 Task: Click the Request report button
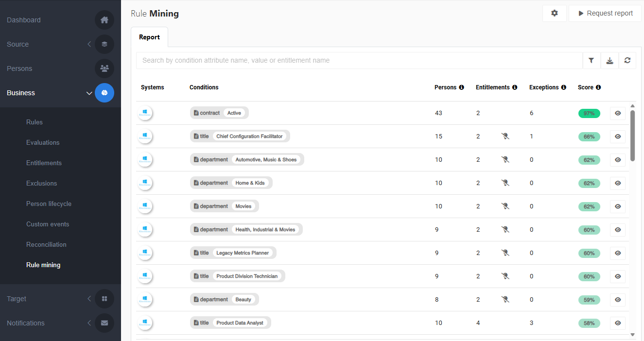(x=605, y=14)
